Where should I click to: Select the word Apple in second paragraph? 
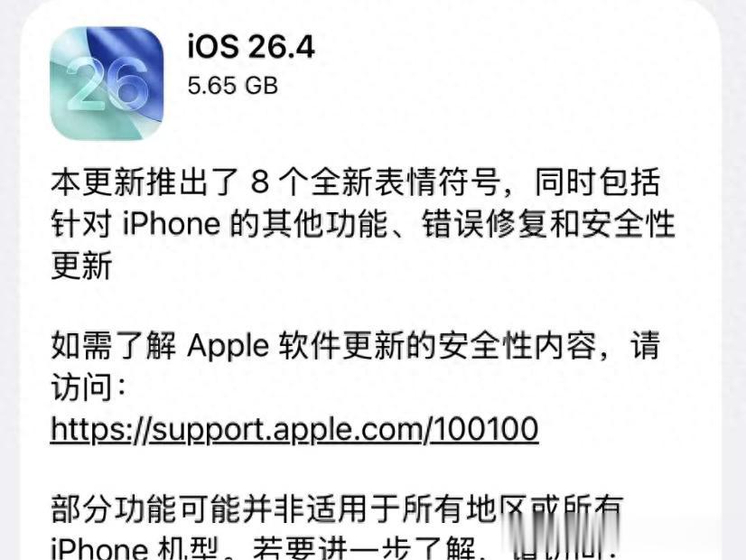228,346
